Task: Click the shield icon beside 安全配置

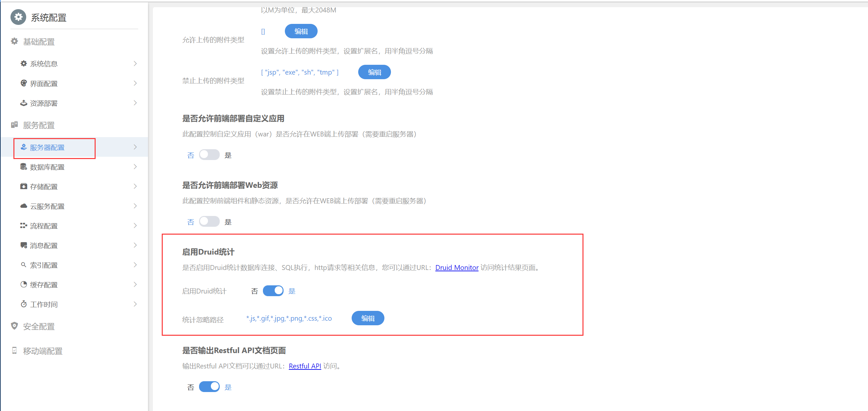Action: 14,326
